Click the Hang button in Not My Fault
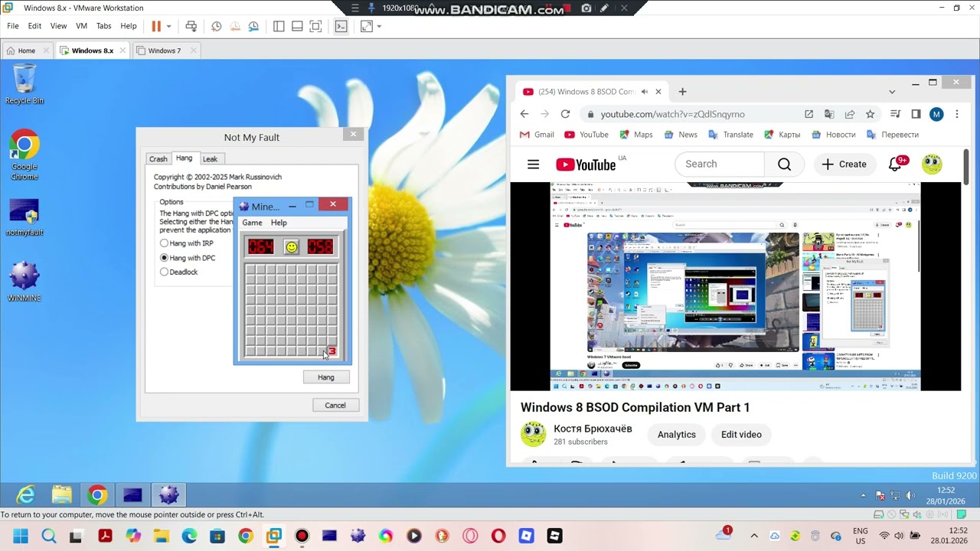This screenshot has width=980, height=551. (326, 377)
